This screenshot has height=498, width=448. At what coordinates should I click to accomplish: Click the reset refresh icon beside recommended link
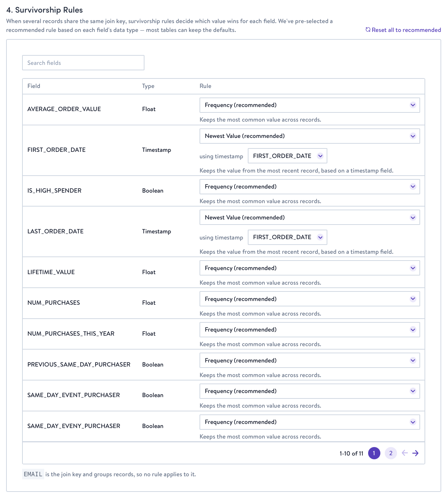tap(368, 30)
